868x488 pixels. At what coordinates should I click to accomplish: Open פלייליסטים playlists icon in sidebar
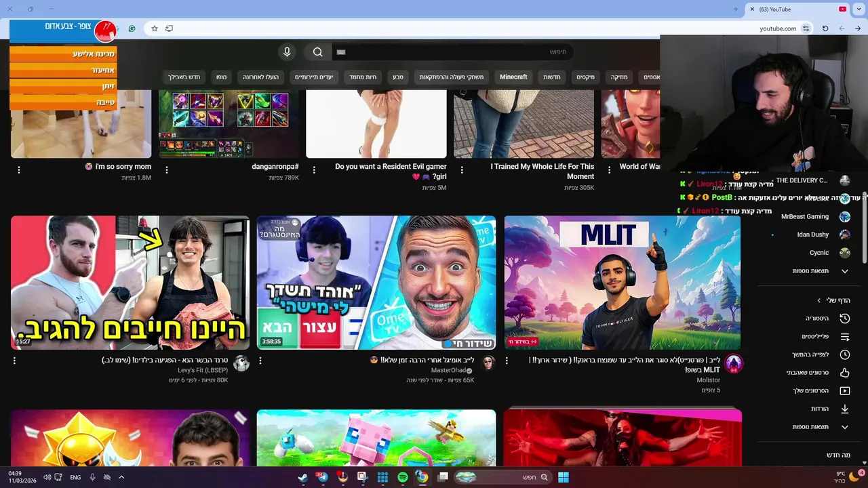click(845, 337)
